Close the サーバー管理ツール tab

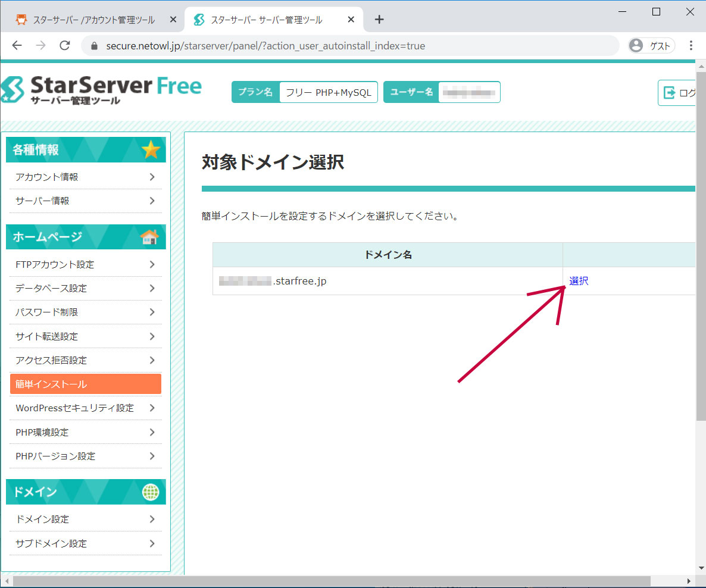[x=351, y=20]
